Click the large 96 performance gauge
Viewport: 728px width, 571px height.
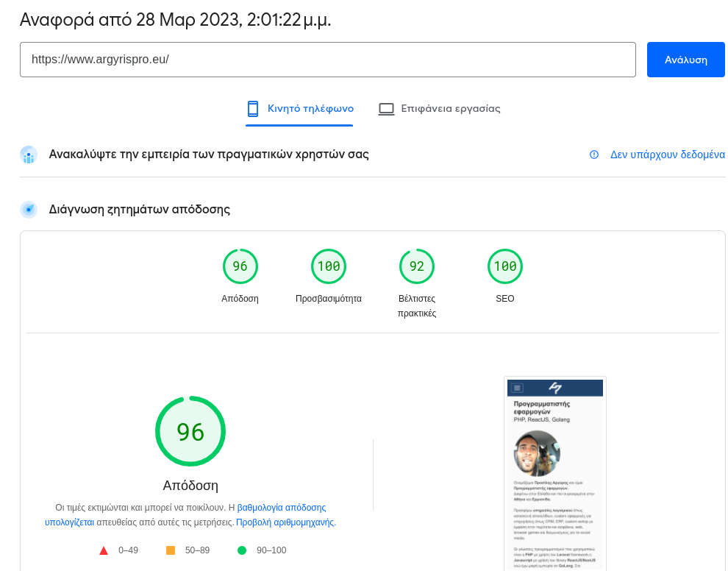pyautogui.click(x=190, y=431)
